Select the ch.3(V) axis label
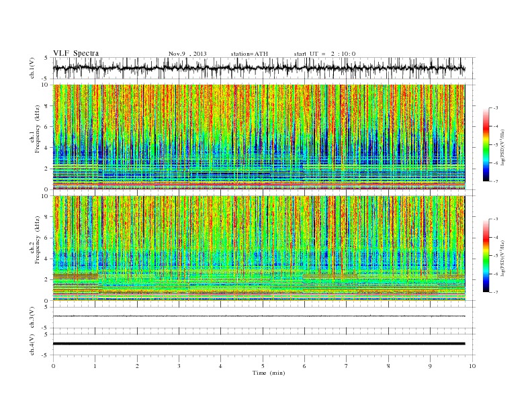 (x=32, y=318)
